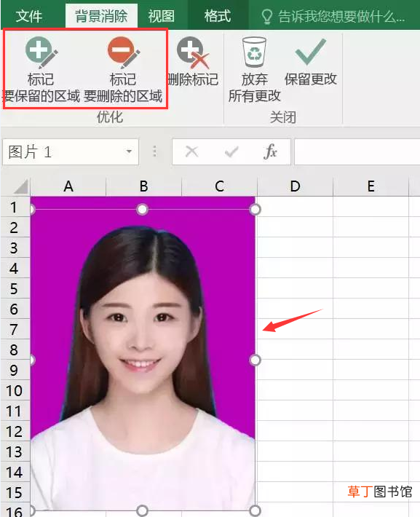Click the formula bar cancel X icon
Screen dimensions: 420x517
point(191,151)
